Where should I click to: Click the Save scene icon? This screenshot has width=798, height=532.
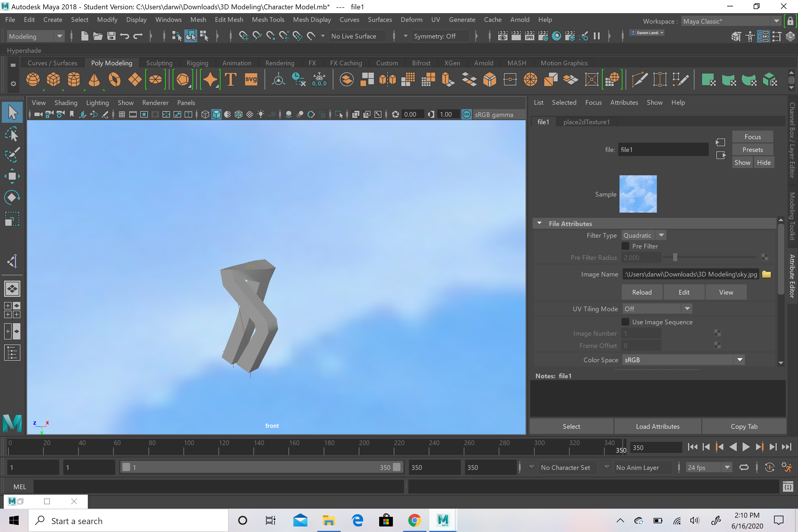point(111,36)
